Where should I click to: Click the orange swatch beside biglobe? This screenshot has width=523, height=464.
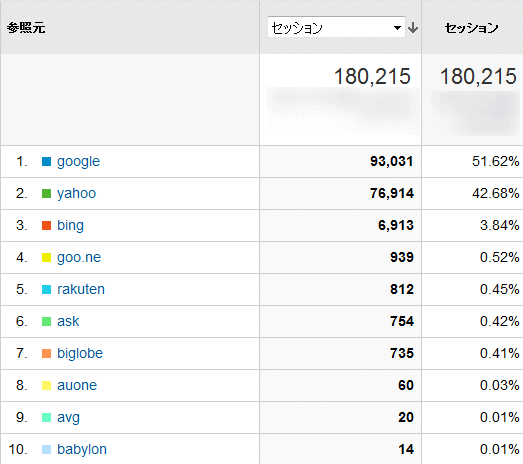click(x=46, y=353)
